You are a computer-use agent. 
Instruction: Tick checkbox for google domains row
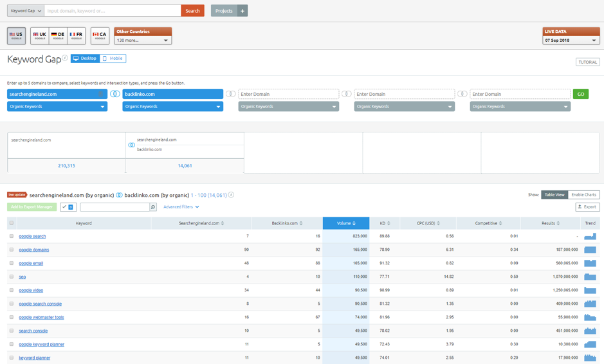pos(12,250)
